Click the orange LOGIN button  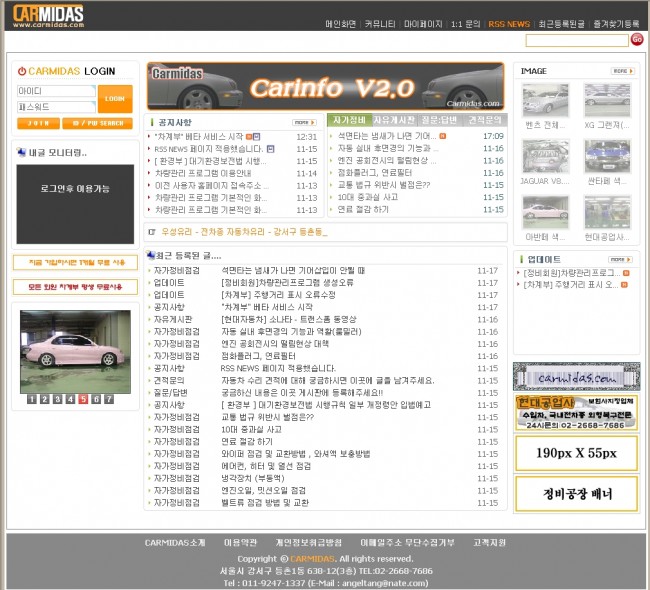[x=114, y=98]
